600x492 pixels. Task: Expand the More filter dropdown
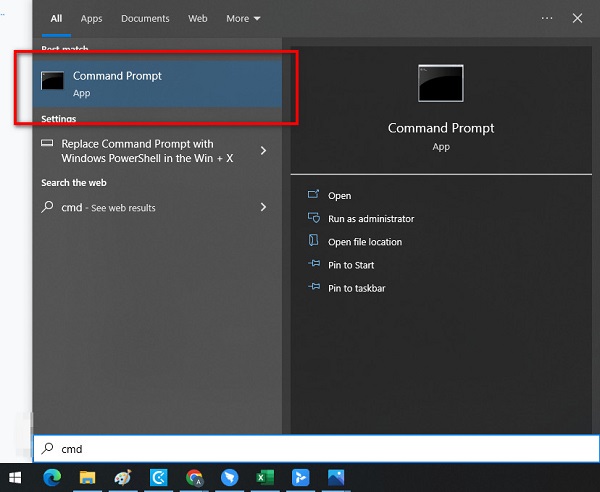(x=243, y=18)
